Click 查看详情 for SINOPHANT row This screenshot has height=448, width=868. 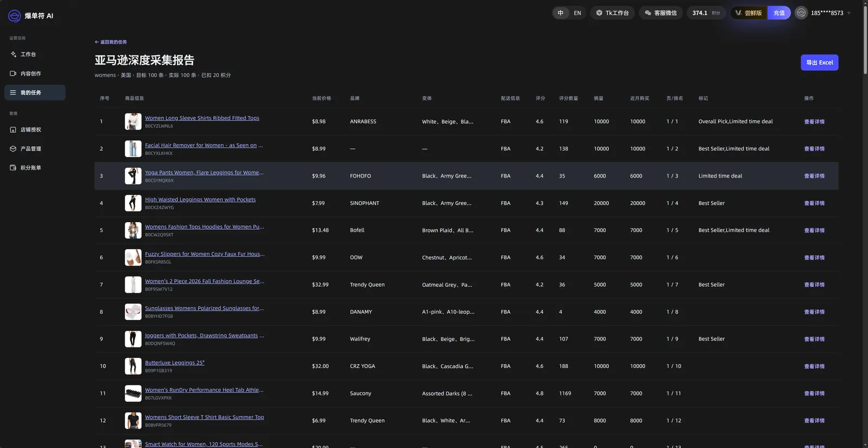pos(814,203)
